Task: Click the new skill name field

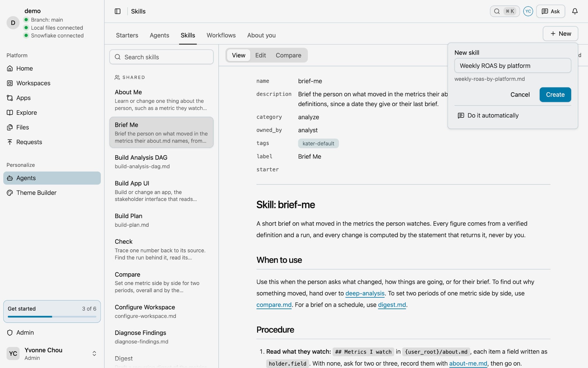Action: (x=513, y=66)
